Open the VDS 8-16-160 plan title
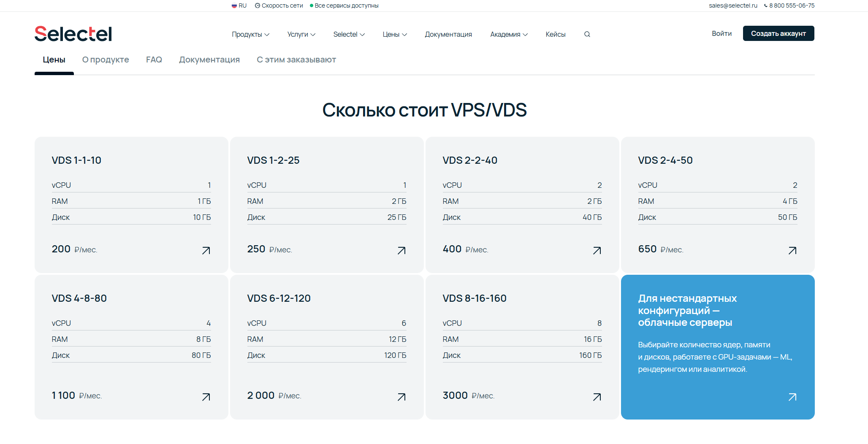 pos(475,298)
